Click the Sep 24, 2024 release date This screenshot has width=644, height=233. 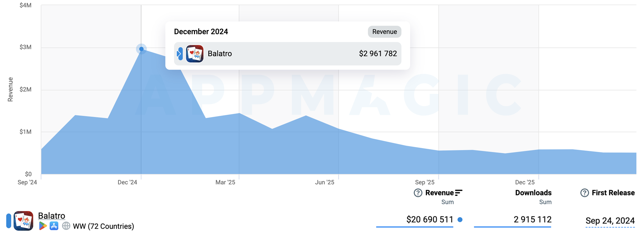coord(610,220)
